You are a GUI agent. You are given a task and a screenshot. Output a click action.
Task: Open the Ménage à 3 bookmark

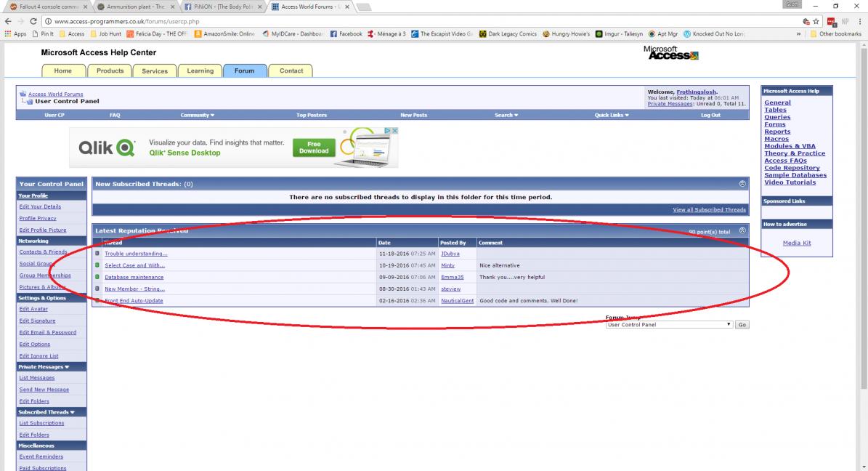coord(386,34)
